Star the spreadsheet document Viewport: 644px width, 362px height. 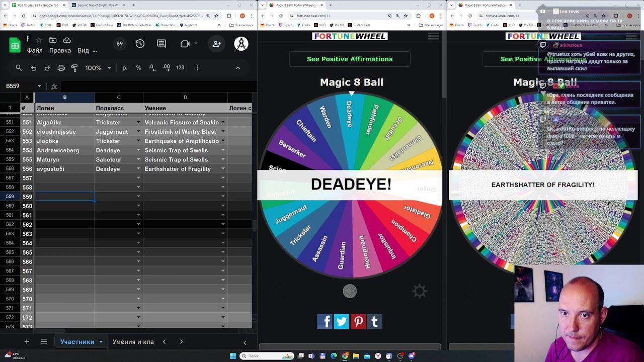[39, 40]
